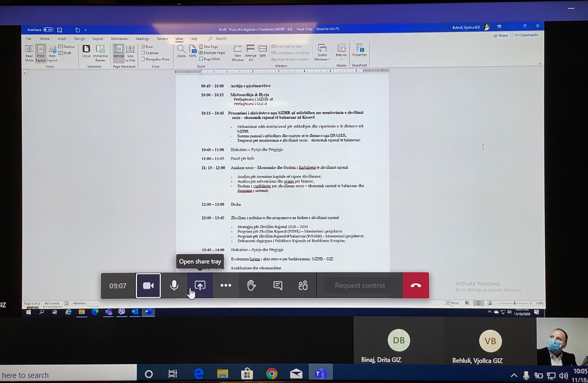Hang up the Teams call
588x383 pixels.
pos(416,285)
